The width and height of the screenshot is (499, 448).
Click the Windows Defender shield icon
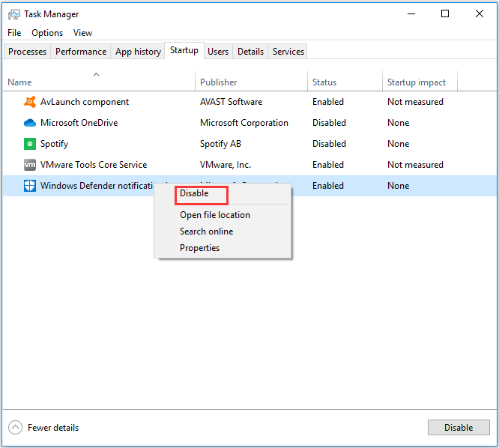30,186
